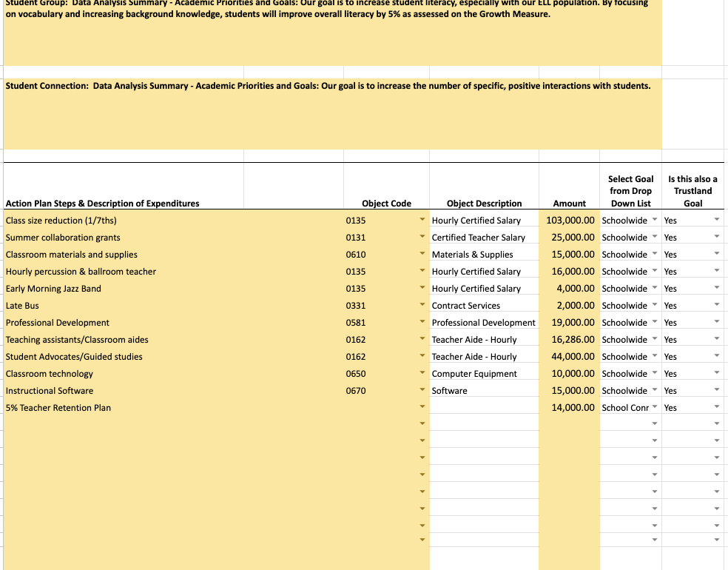Open Trustland Goal dropdown for Student Advocates/Guided studies

pos(717,355)
